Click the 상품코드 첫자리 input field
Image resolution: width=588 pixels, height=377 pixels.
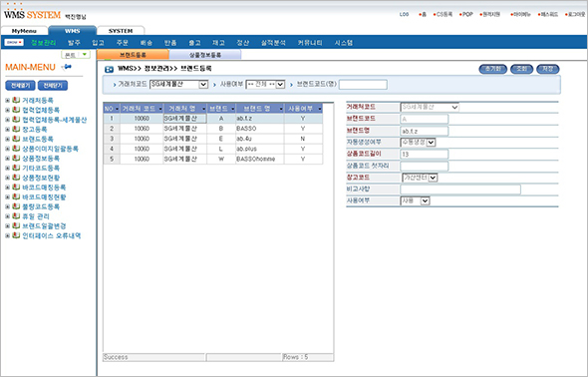tap(425, 166)
